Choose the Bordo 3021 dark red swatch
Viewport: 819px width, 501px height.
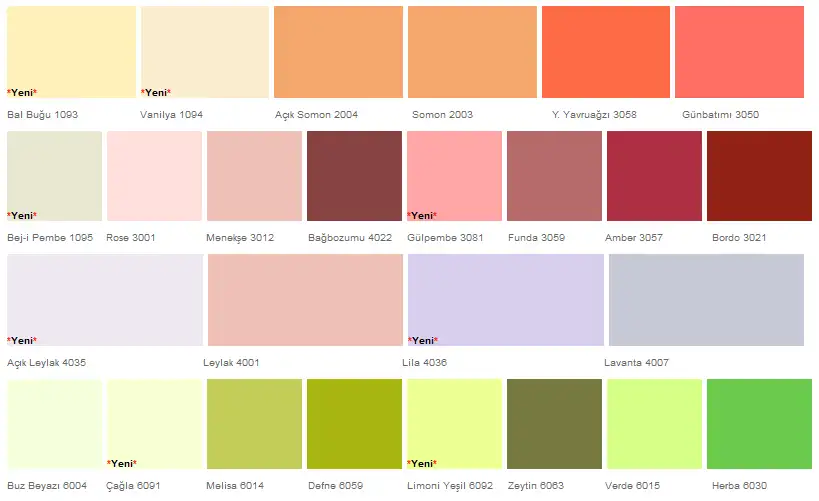coord(759,176)
